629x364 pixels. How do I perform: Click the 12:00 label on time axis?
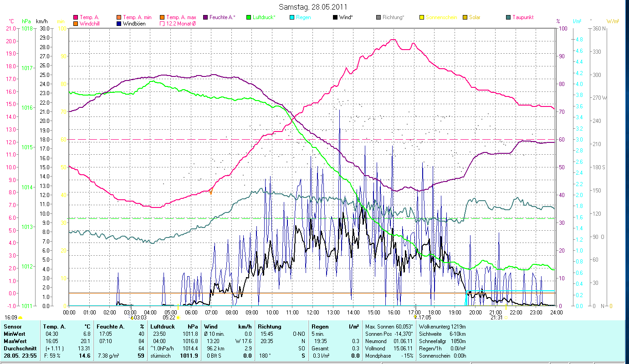[x=313, y=312]
